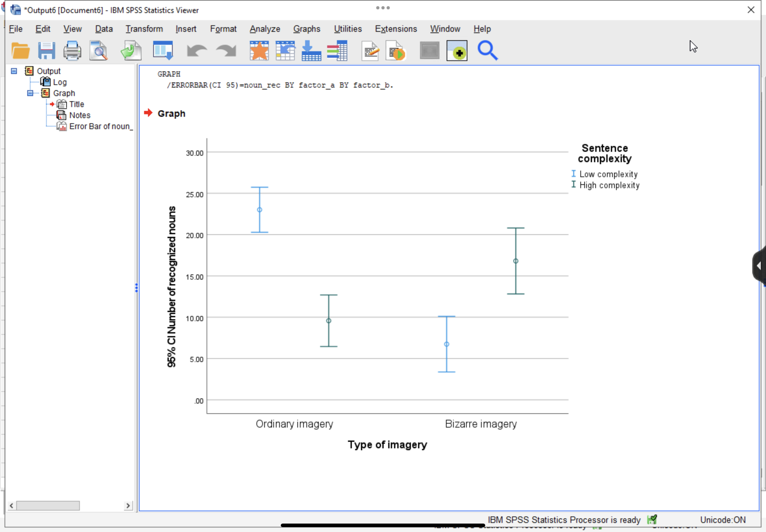Click the Run Script play icon

click(x=396, y=51)
